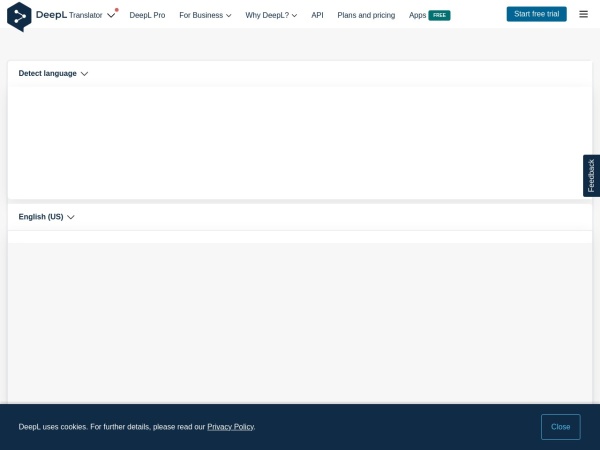The height and width of the screenshot is (450, 600).
Task: Click the gray translation output area
Action: coord(300,320)
